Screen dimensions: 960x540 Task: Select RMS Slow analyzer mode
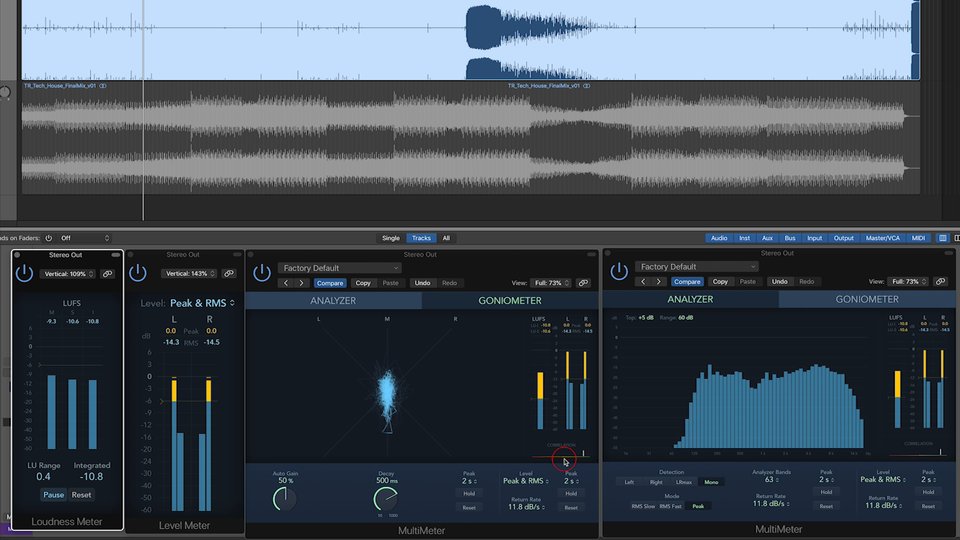pos(643,506)
